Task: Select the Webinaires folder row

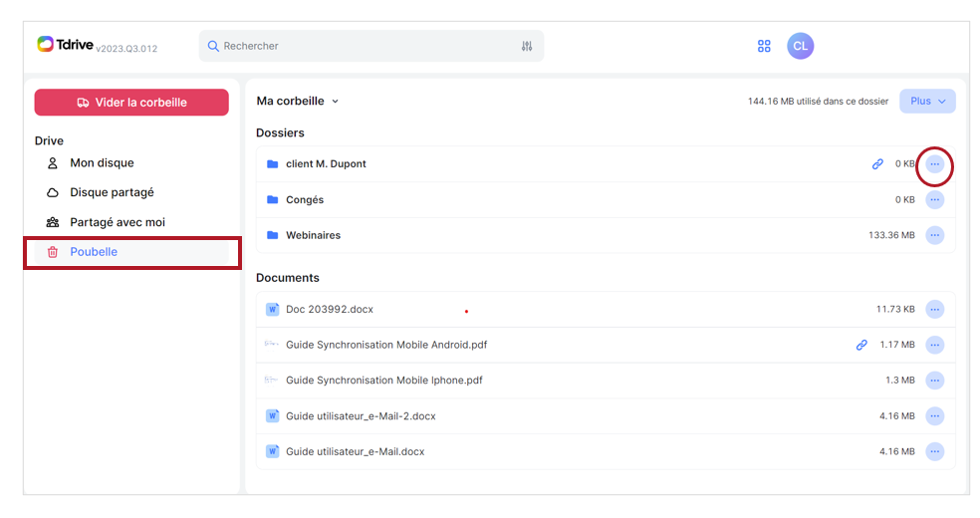Action: pos(606,235)
